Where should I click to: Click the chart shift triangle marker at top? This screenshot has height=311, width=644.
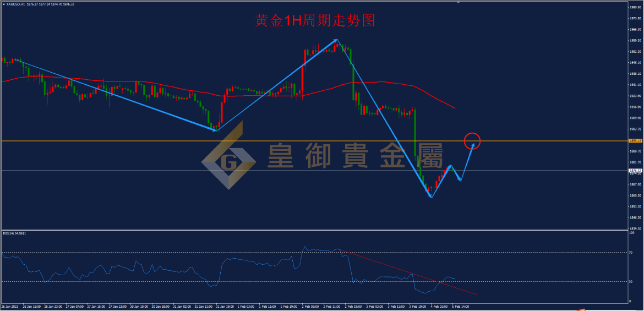(x=459, y=2)
